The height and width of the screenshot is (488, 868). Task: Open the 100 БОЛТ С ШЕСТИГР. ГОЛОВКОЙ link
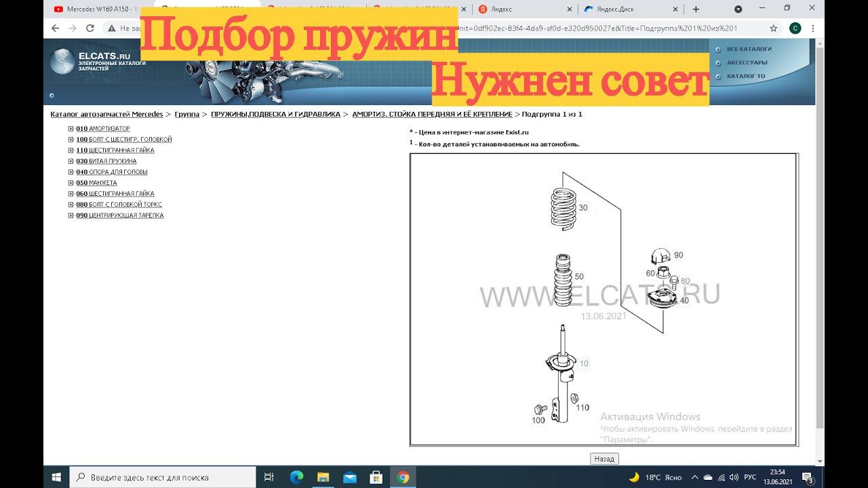pyautogui.click(x=124, y=140)
